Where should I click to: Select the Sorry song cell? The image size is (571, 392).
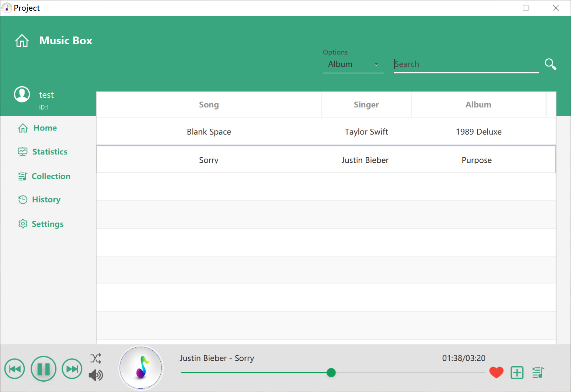click(209, 160)
